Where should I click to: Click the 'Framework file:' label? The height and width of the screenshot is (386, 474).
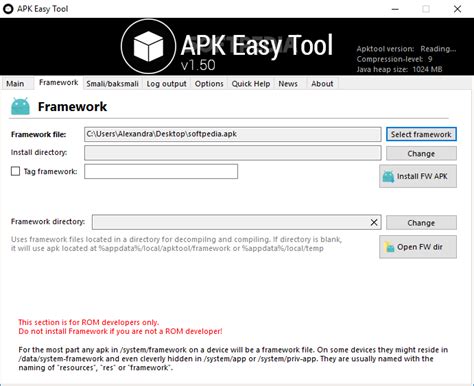click(x=38, y=135)
